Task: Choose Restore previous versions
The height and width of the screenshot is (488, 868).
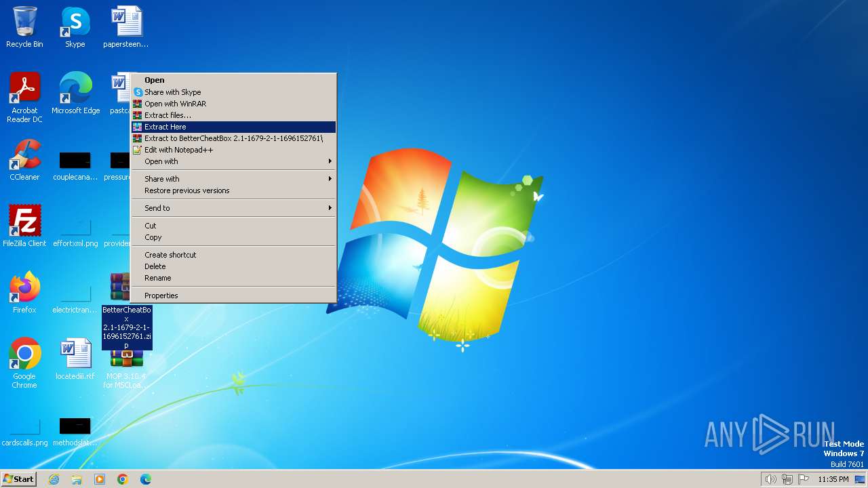Action: coord(233,190)
